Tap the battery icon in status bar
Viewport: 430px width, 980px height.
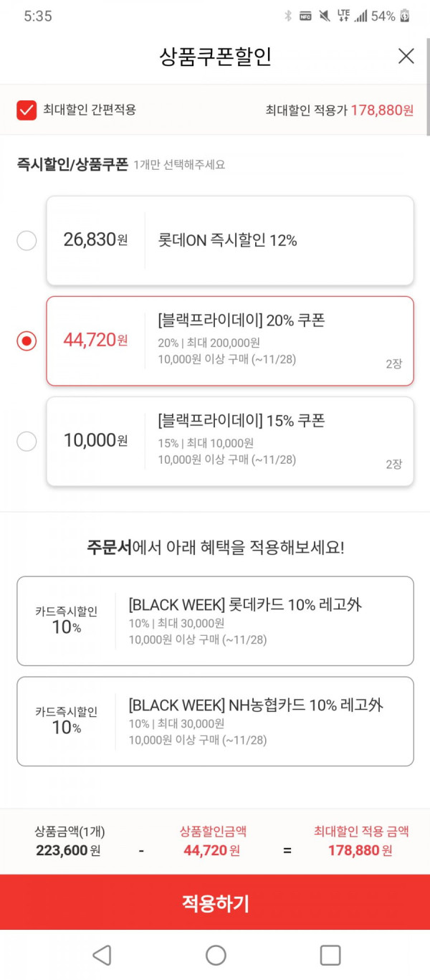click(x=406, y=16)
